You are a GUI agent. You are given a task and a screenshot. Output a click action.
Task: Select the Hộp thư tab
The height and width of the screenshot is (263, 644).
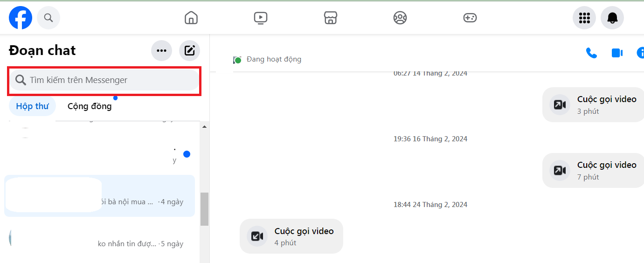click(32, 106)
